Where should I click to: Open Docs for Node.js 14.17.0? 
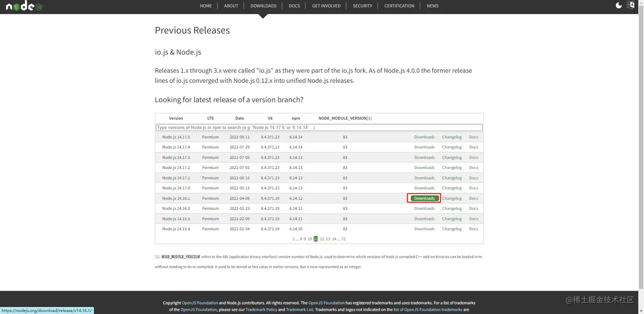pos(474,188)
